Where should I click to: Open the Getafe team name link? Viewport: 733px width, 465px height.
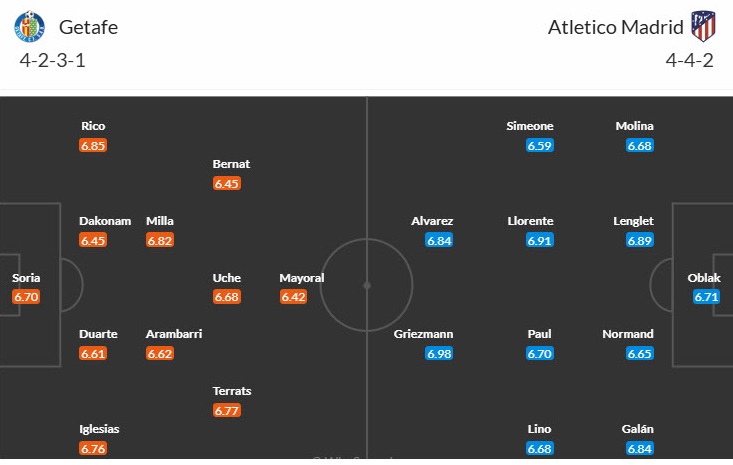tap(88, 27)
